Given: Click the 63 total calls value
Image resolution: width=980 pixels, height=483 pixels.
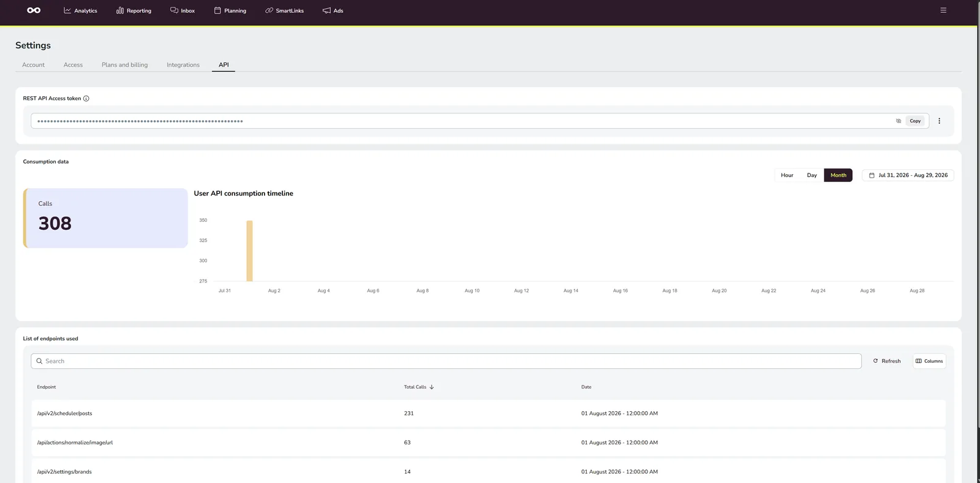Looking at the screenshot, I should [x=407, y=443].
